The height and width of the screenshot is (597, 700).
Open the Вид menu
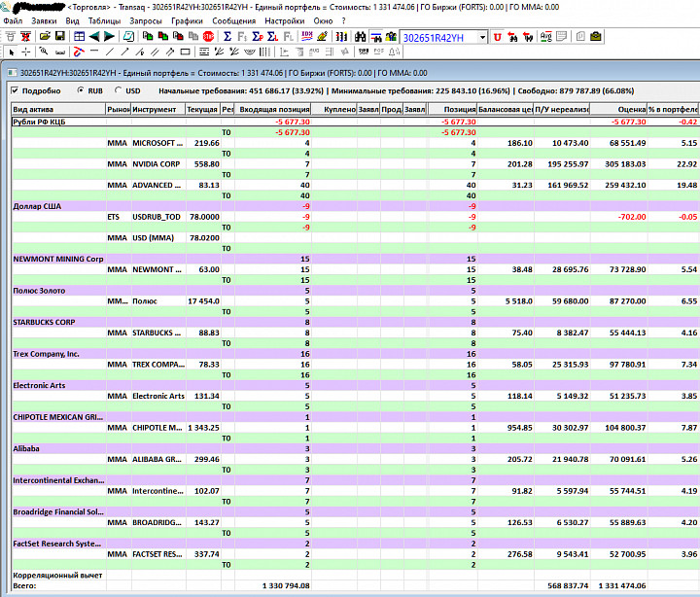point(72,21)
